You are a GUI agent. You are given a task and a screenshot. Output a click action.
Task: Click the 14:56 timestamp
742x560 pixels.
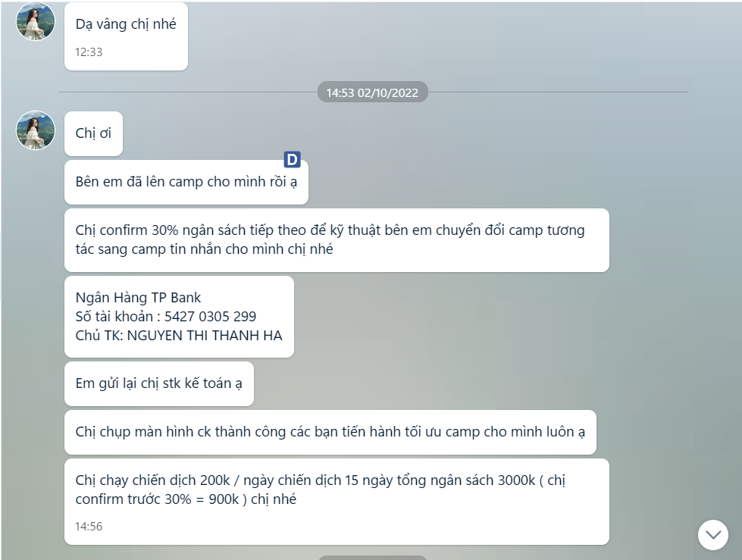coord(89,527)
